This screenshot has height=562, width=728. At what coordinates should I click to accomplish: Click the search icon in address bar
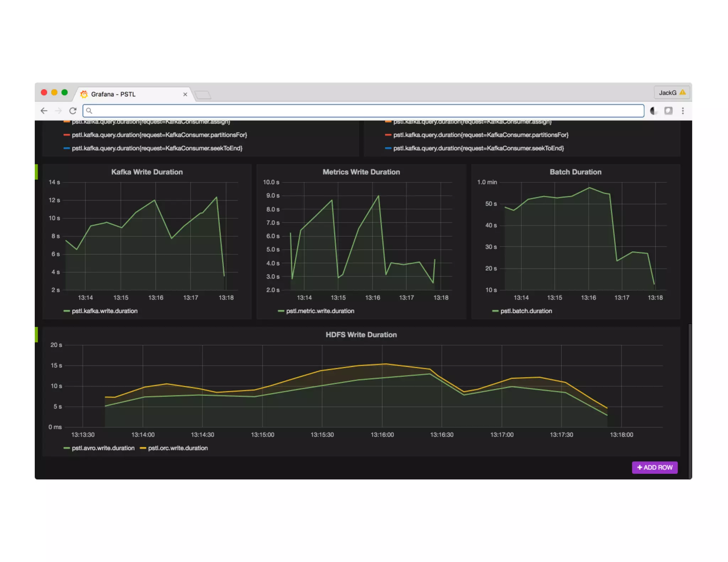(89, 111)
